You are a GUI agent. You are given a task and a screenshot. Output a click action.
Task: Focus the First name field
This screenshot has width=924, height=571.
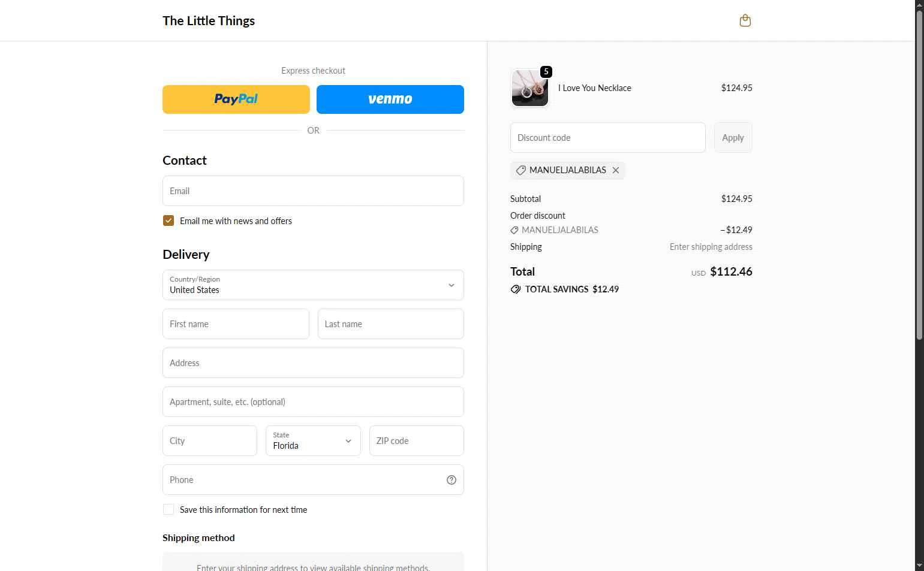(x=236, y=324)
